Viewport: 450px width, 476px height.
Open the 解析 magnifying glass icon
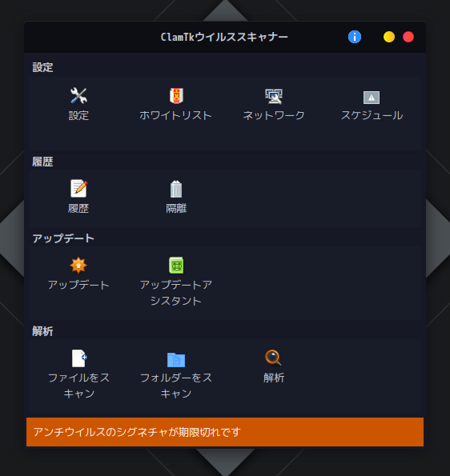click(274, 358)
